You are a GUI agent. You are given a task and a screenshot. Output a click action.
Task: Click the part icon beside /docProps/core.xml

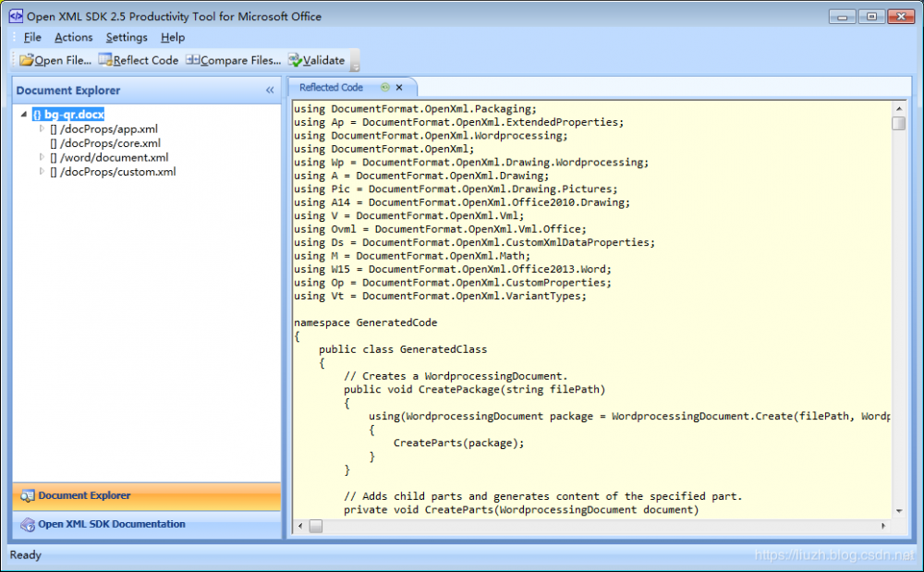tap(54, 143)
